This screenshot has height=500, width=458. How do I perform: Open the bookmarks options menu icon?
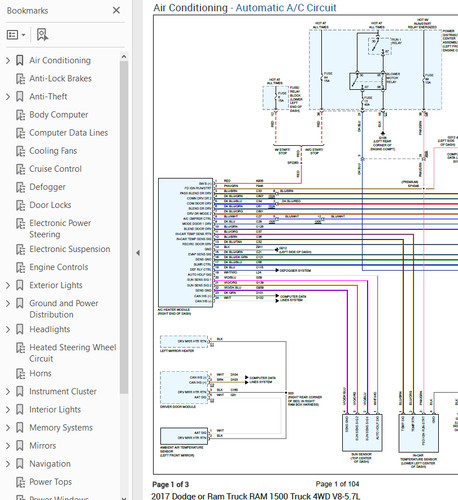tap(16, 35)
